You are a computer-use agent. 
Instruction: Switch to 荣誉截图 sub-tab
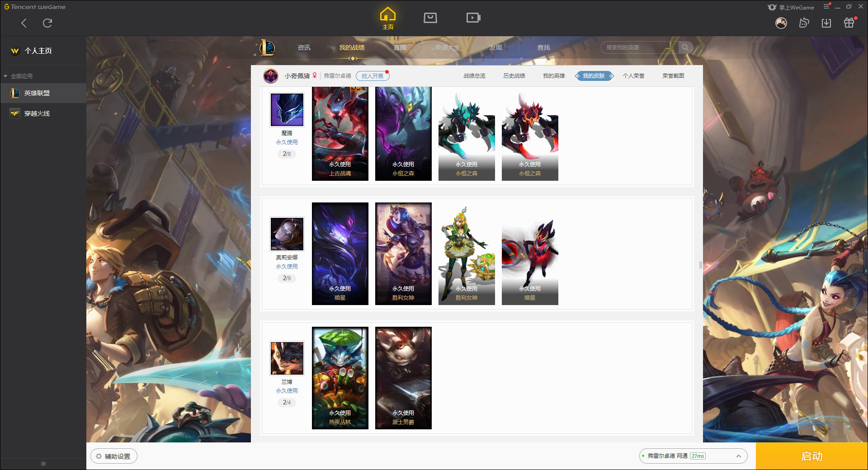pos(673,76)
